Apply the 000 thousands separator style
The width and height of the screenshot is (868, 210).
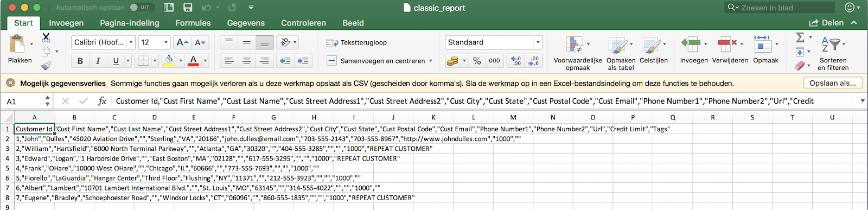(x=494, y=61)
